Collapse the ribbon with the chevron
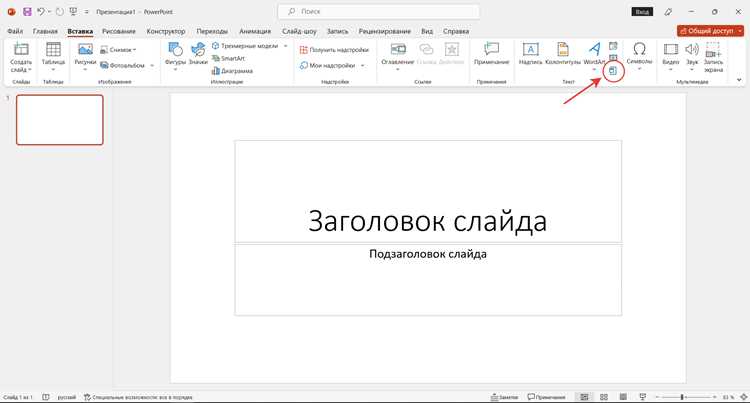The image size is (750, 403). [x=739, y=80]
